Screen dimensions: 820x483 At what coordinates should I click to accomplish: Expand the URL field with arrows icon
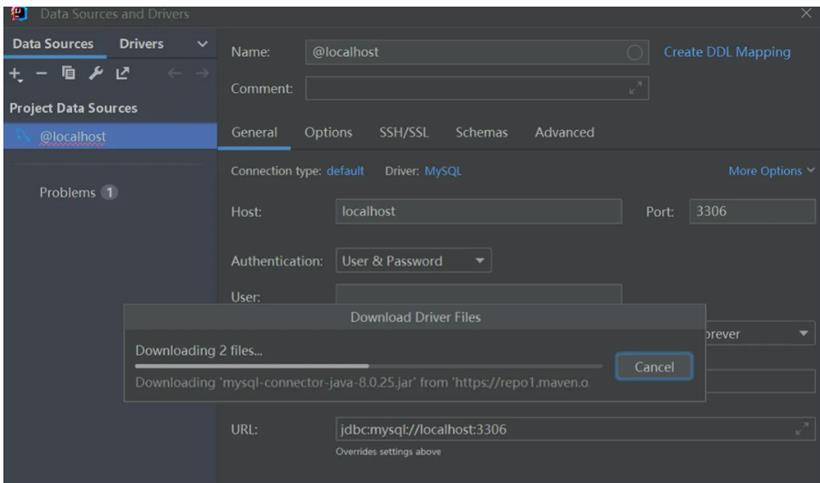pyautogui.click(x=801, y=430)
